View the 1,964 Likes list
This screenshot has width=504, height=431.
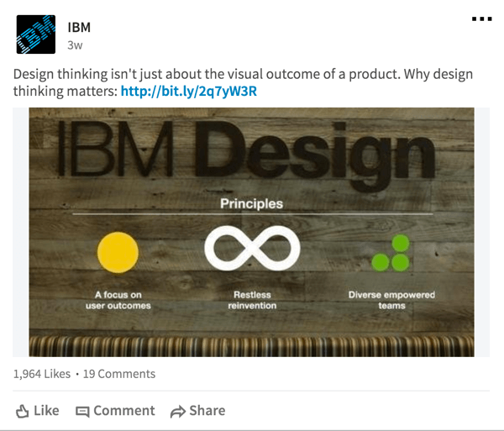pos(42,374)
